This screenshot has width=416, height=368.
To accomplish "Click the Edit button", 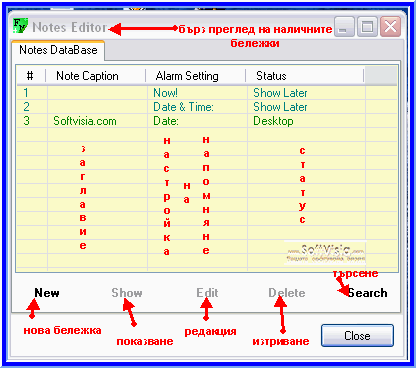I will (207, 293).
